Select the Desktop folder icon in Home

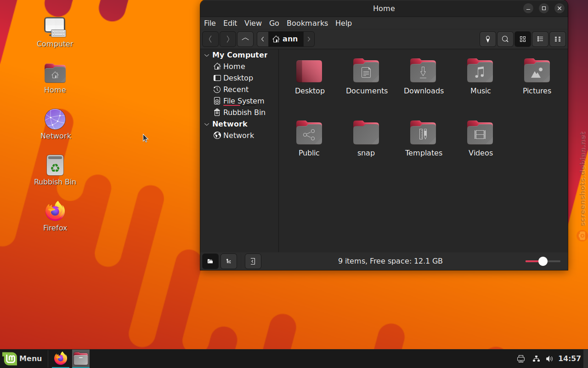(x=309, y=71)
